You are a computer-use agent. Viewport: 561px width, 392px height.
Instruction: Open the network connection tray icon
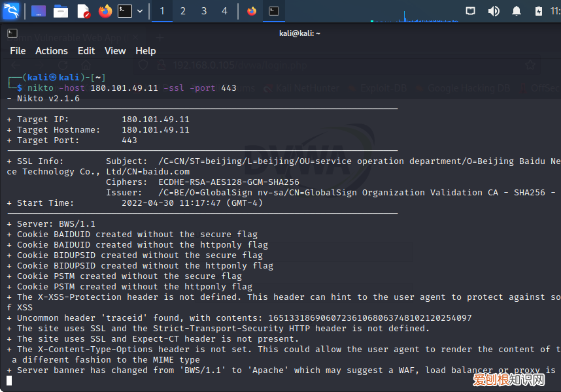point(471,11)
